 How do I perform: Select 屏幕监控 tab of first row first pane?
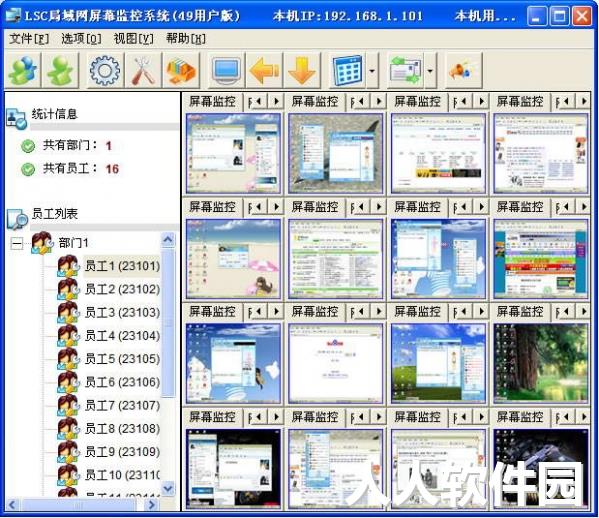pos(212,102)
